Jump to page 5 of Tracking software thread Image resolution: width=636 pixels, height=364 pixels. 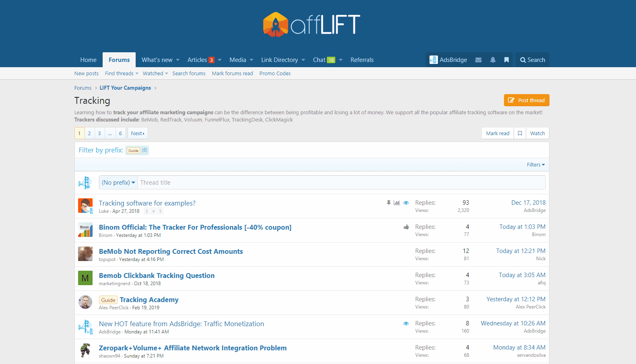160,211
